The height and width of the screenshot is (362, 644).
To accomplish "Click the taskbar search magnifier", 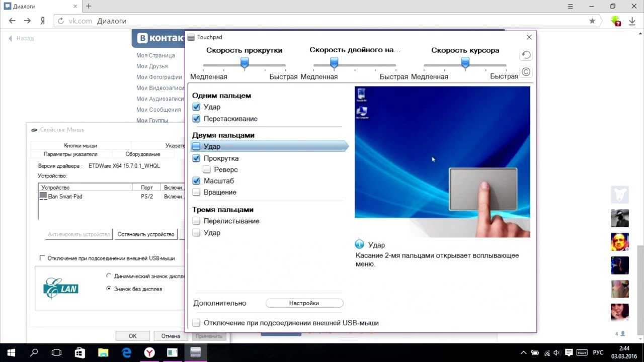I will (34, 352).
